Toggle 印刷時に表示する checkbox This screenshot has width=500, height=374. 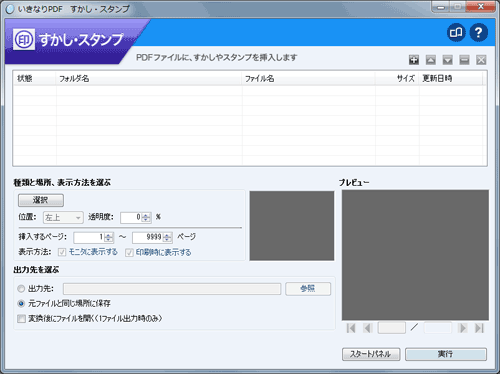coord(129,253)
